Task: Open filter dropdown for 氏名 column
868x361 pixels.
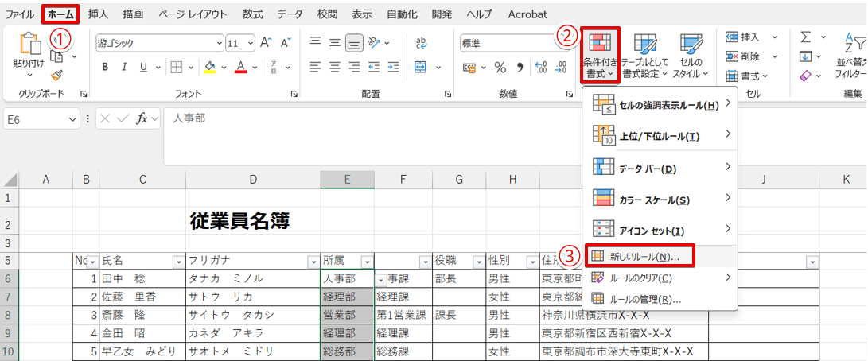Action: click(178, 262)
